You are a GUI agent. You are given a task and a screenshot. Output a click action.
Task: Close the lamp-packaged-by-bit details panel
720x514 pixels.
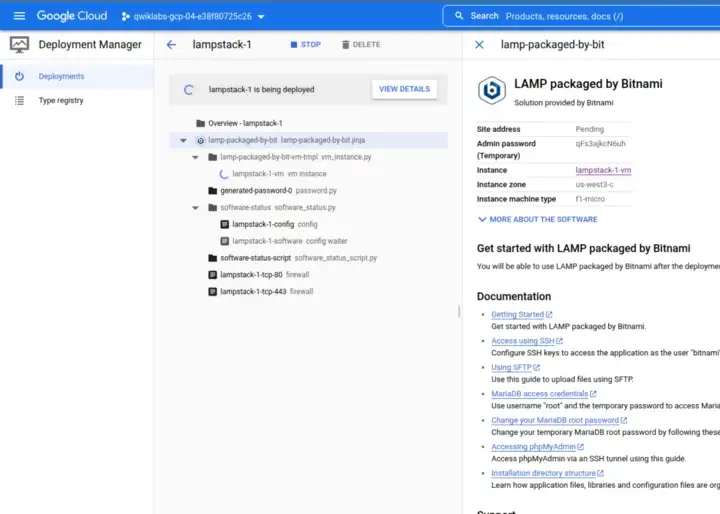479,45
